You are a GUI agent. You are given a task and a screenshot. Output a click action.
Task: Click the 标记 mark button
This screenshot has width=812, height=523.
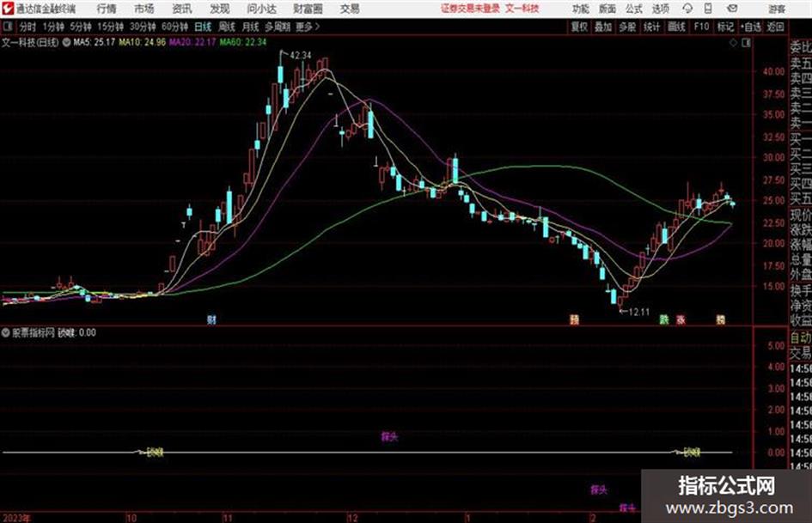click(725, 27)
